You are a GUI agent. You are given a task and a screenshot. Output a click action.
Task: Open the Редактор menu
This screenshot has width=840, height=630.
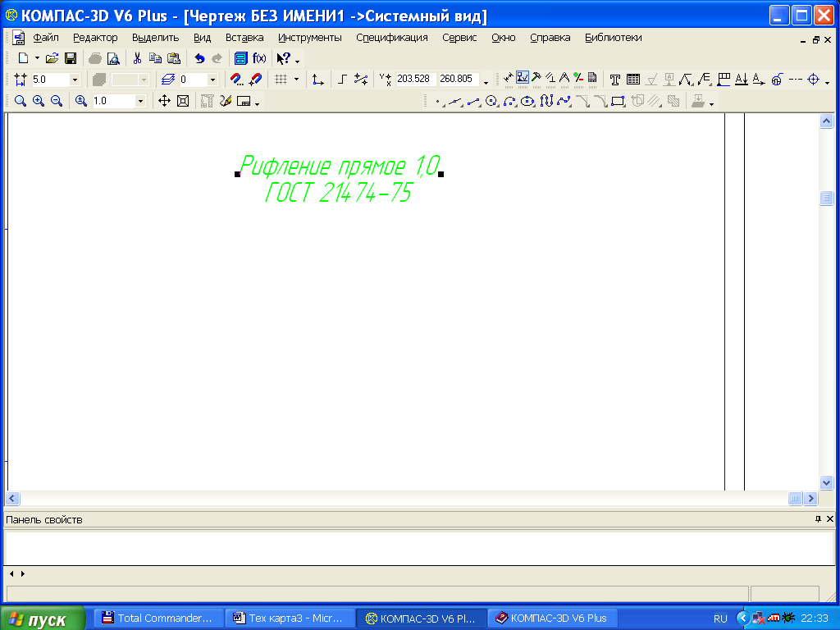click(x=95, y=38)
